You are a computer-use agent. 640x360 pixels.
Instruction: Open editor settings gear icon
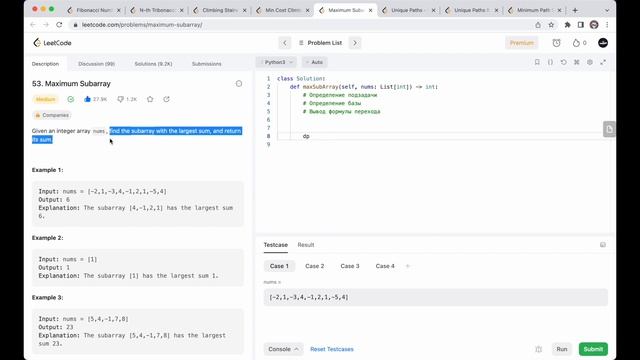point(590,62)
